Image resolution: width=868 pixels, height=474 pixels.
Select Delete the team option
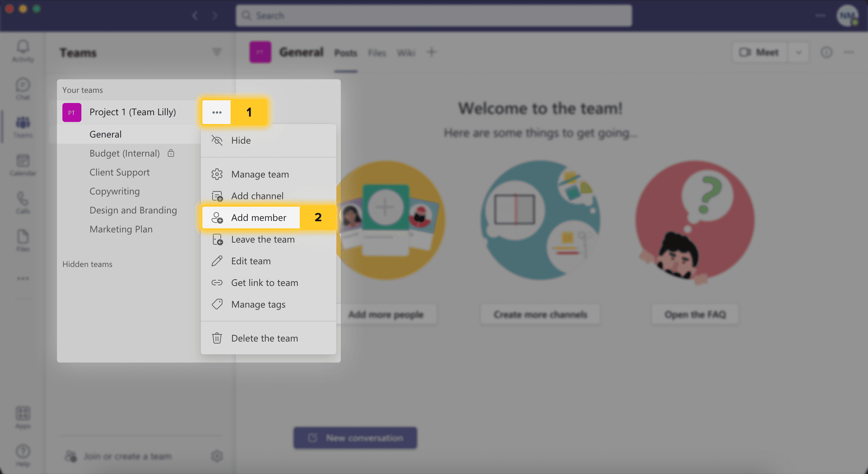(x=264, y=337)
